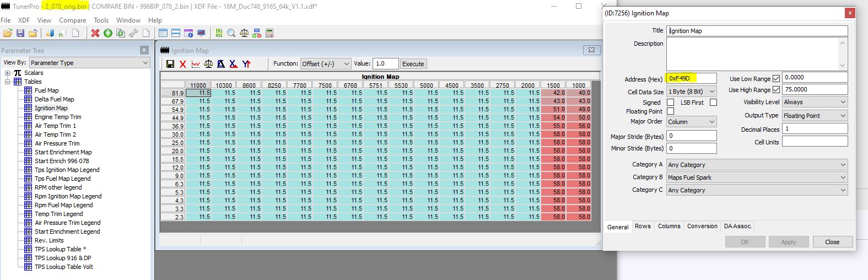Open the Visibility Level dropdown
Image resolution: width=868 pixels, height=280 pixels.
[x=815, y=102]
